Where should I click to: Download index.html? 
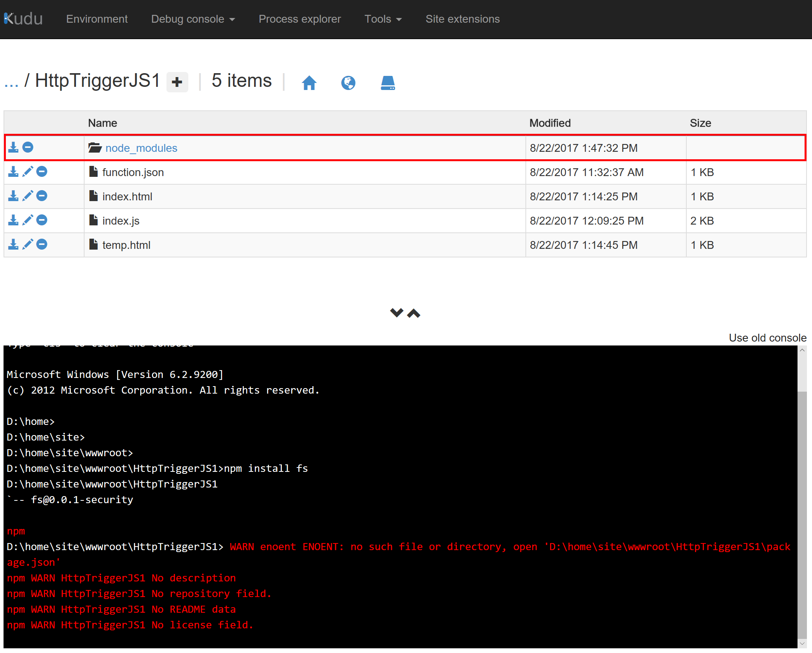coord(13,196)
